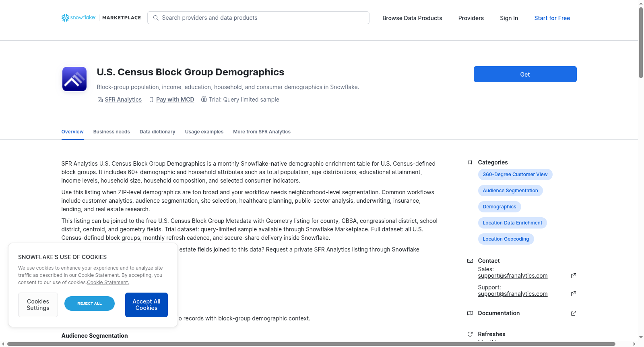644x347 pixels.
Task: Open the Cookie Statement link
Action: tap(108, 283)
